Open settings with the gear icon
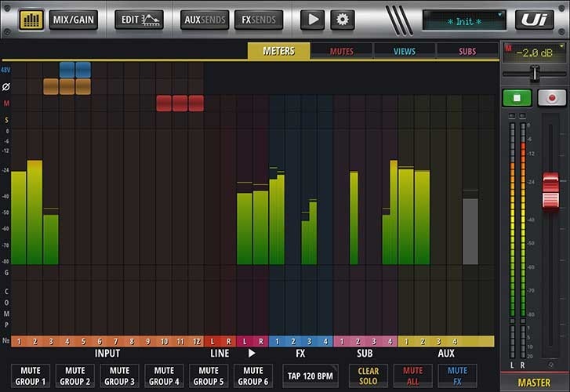 click(x=342, y=20)
